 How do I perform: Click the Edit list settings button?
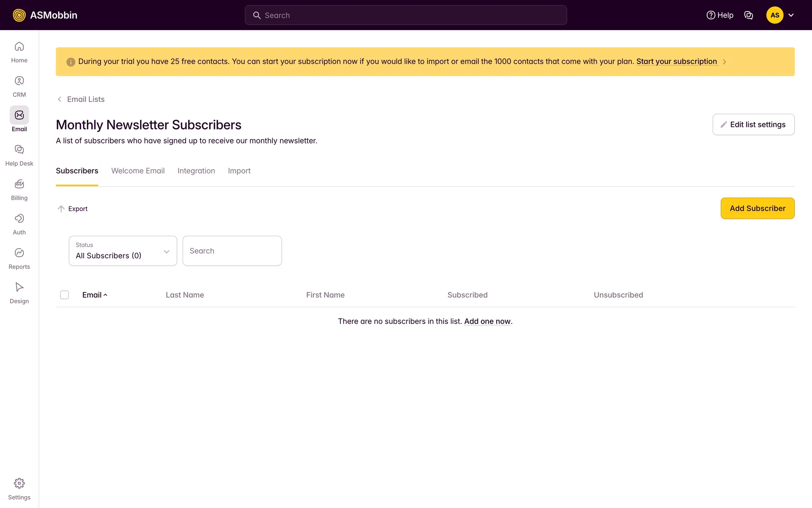click(753, 124)
